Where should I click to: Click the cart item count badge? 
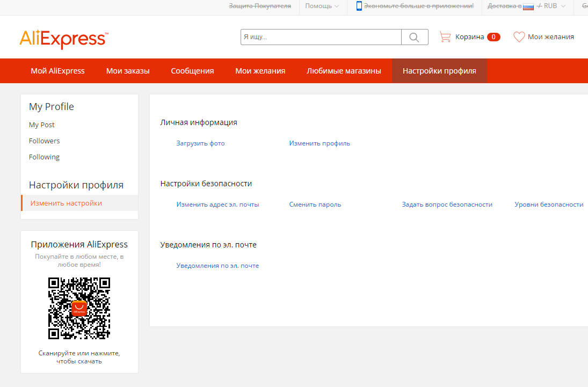coord(493,36)
